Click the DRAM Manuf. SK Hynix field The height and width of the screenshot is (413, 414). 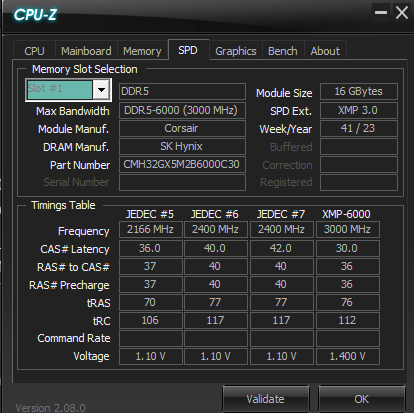pyautogui.click(x=182, y=146)
